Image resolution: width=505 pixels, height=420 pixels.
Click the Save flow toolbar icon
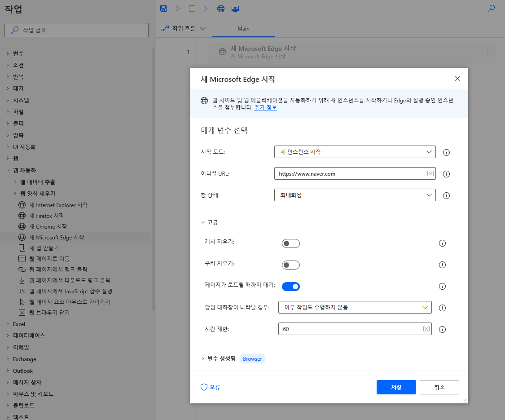coord(163,9)
